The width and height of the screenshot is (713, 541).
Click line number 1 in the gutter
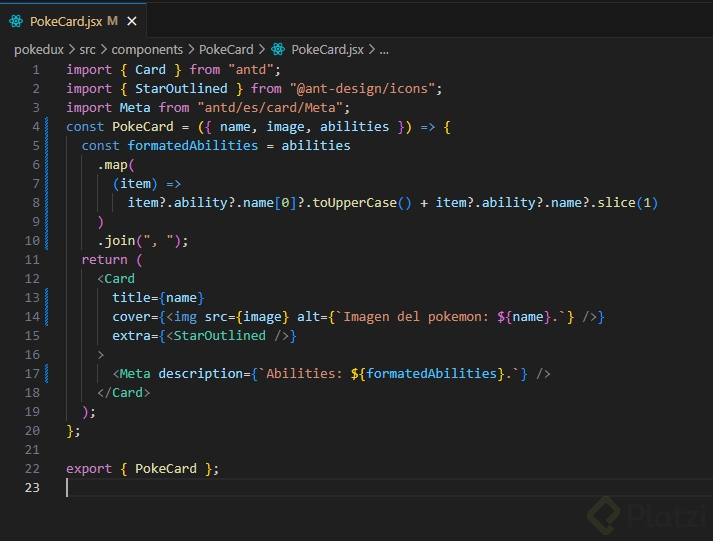tap(35, 70)
